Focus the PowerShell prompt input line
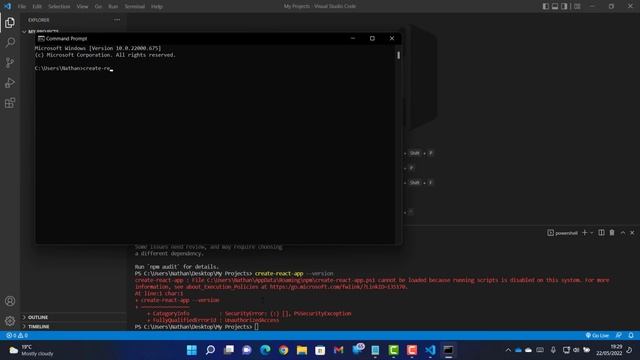 pos(257,327)
